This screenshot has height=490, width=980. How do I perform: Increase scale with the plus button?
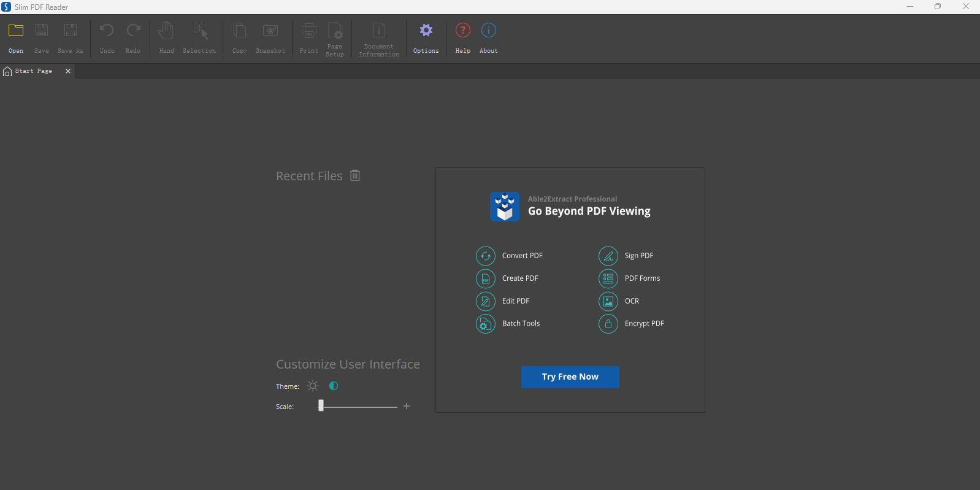(x=407, y=406)
